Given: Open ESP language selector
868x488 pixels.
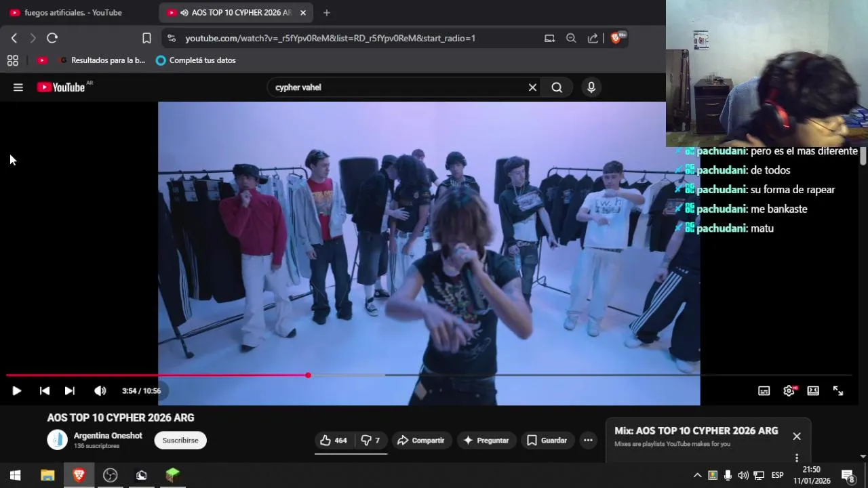Looking at the screenshot, I should click(x=777, y=475).
